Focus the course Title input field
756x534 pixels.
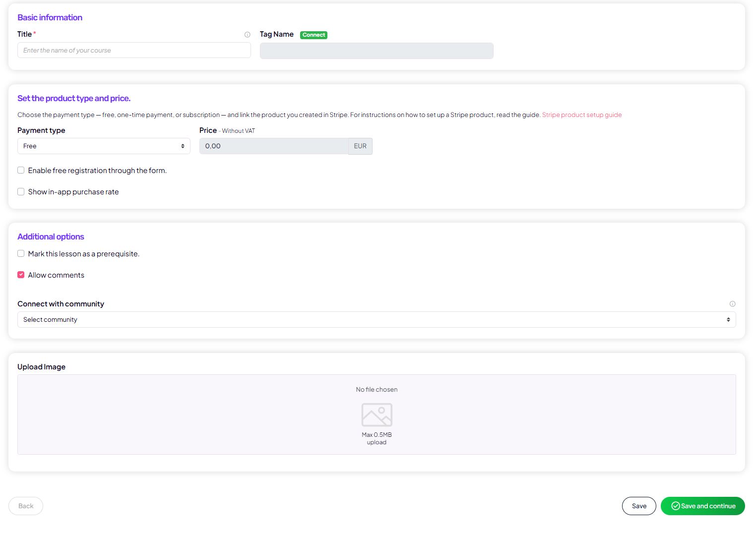(134, 51)
